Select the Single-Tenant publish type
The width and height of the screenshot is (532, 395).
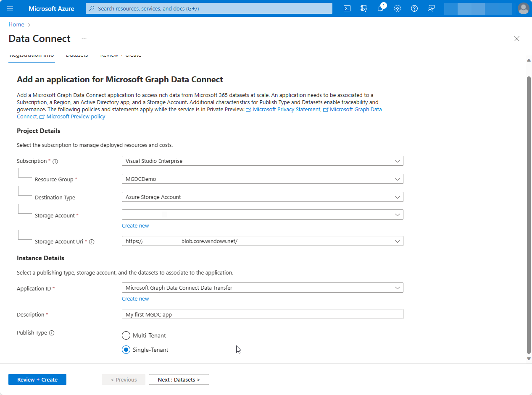(126, 350)
